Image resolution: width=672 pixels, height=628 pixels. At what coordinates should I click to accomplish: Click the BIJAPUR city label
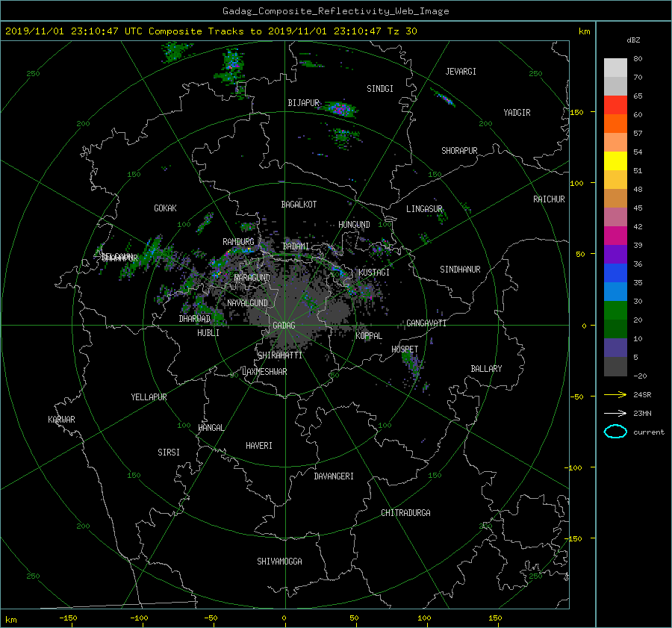point(303,103)
